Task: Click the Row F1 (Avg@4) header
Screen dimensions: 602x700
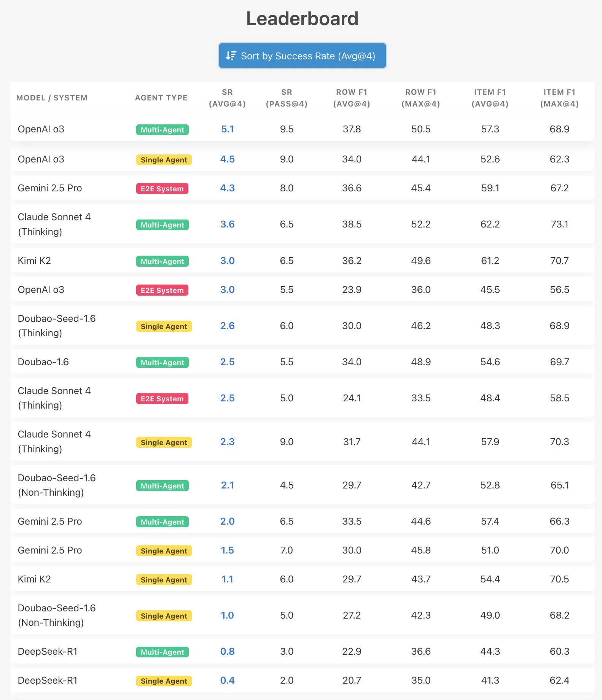Action: click(352, 98)
